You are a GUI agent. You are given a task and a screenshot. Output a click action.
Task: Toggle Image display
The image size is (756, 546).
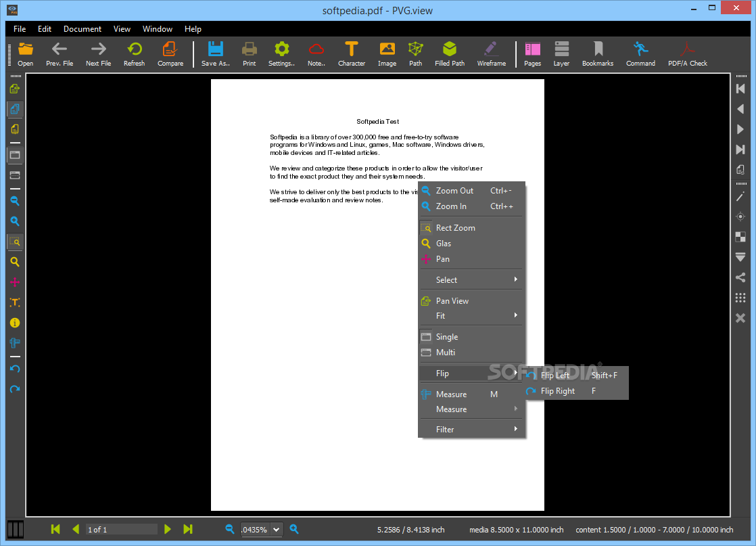[387, 54]
